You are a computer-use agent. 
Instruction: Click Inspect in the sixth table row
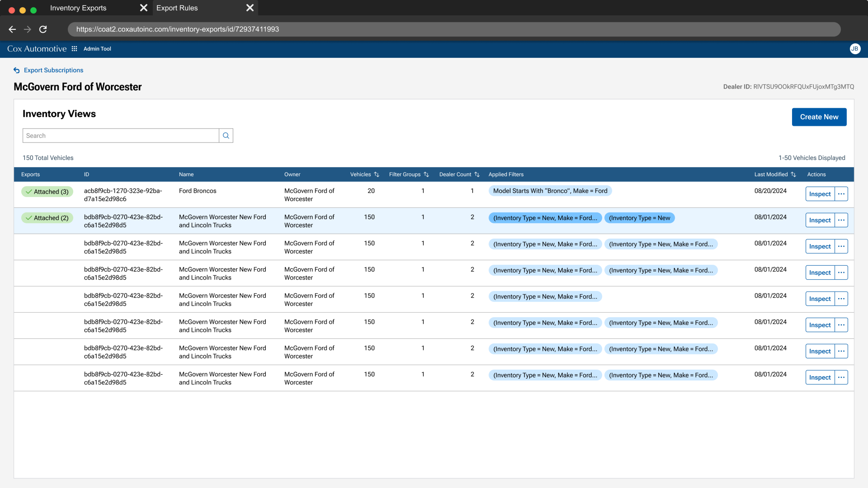pos(820,325)
